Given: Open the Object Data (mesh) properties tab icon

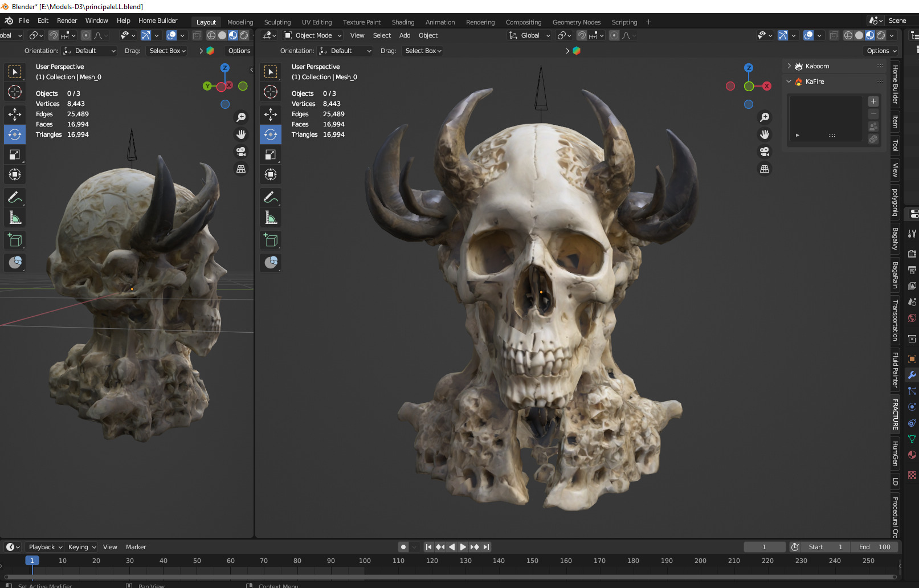Looking at the screenshot, I should tap(912, 439).
